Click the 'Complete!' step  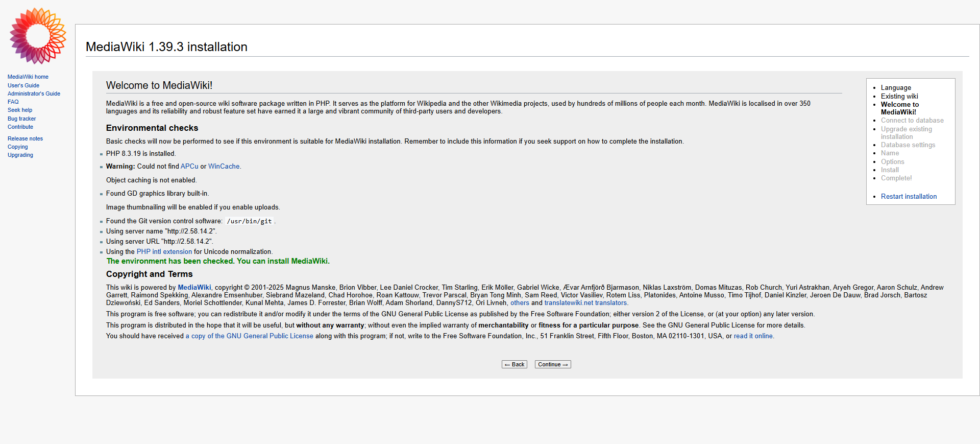(x=896, y=178)
